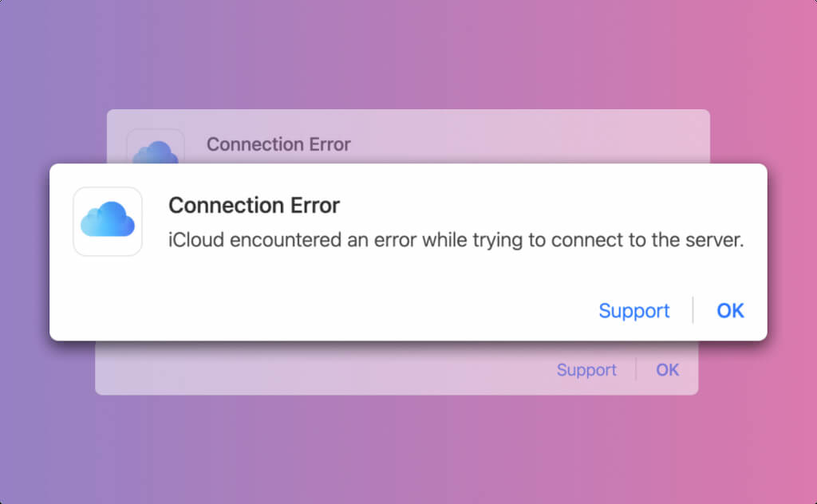Click the divider in the faded background dialog
This screenshot has width=817, height=504.
[x=636, y=370]
